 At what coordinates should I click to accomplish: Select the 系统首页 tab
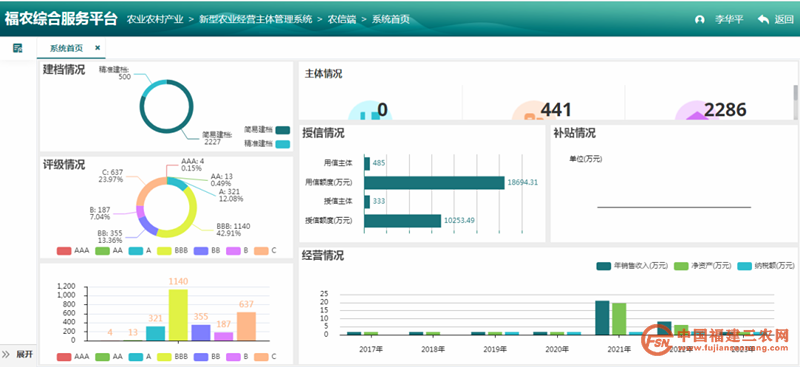66,48
